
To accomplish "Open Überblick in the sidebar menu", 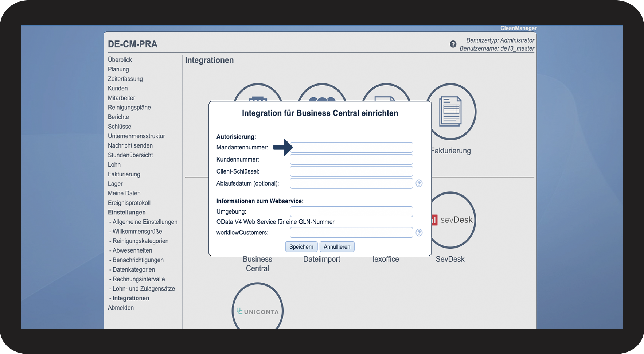I will (x=120, y=60).
